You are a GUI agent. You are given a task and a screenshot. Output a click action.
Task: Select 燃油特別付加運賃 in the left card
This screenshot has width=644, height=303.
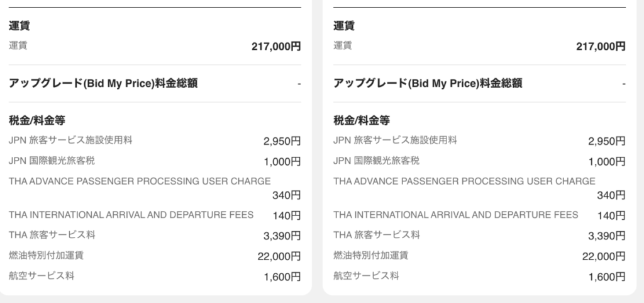click(x=47, y=255)
